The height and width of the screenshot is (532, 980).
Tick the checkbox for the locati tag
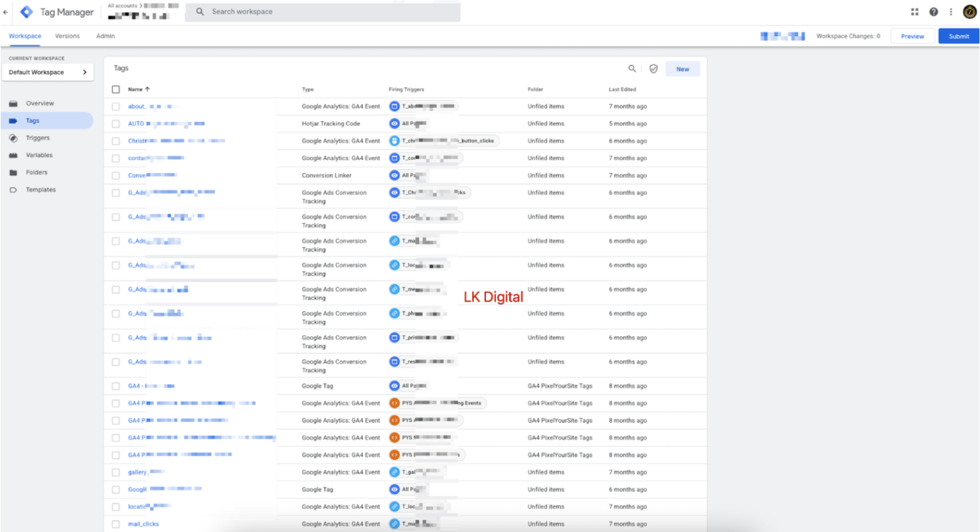(116, 507)
